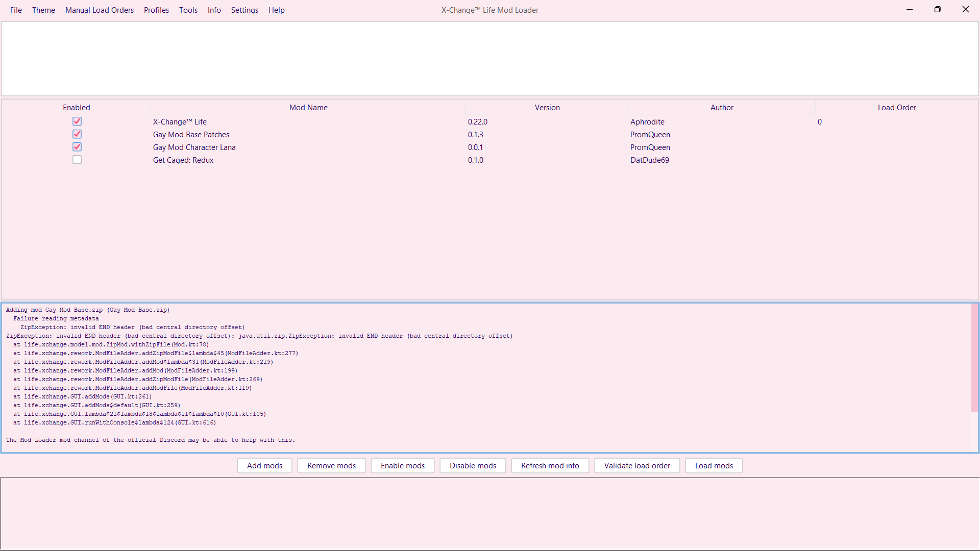Image resolution: width=980 pixels, height=551 pixels.
Task: Sort by the Enabled column header
Action: pyautogui.click(x=77, y=107)
